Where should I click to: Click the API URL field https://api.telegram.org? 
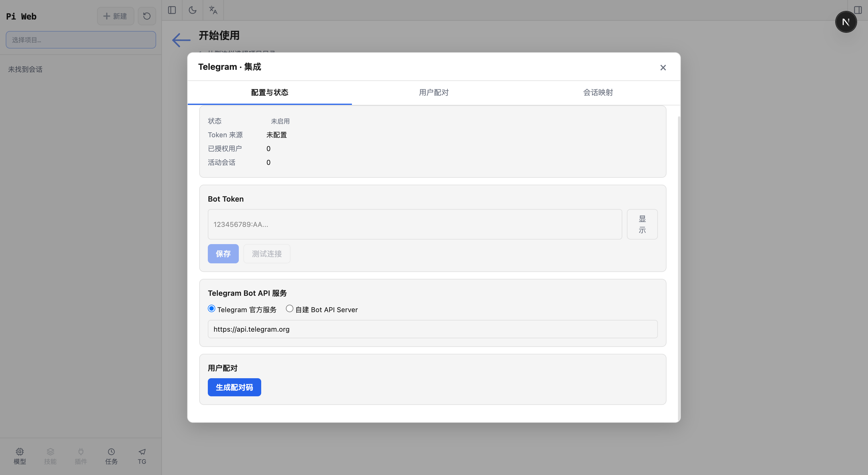[433, 329]
